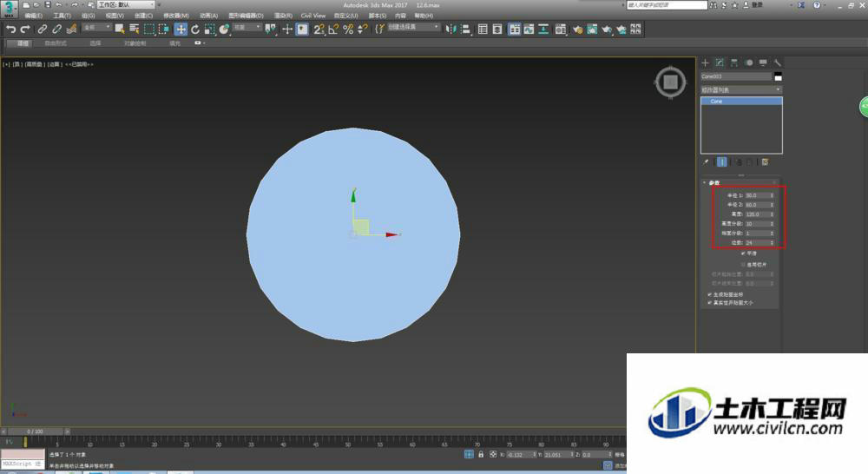
Task: Switch to the 对象绘制 ribbon tab
Action: point(135,43)
